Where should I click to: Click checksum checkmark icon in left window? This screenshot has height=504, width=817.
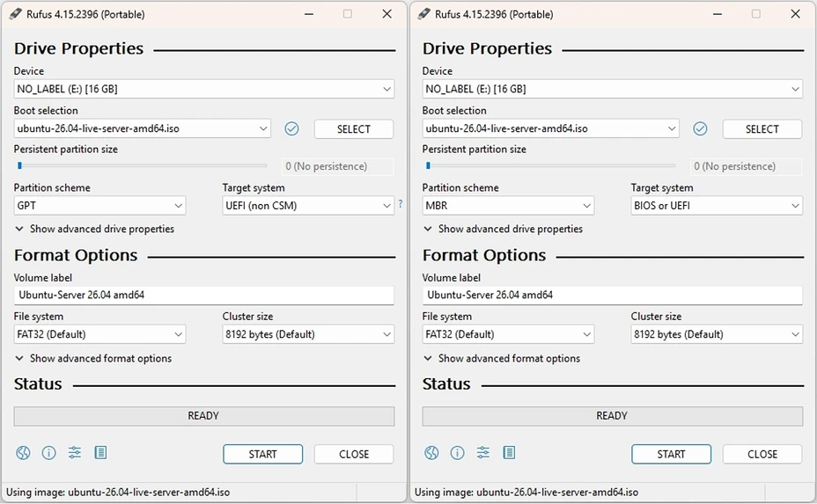click(x=291, y=128)
